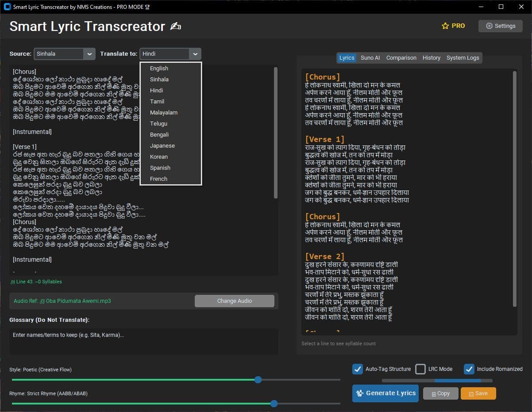Viewport: 532px width, 412px height.
Task: Choose Korean from the language list
Action: (x=171, y=157)
